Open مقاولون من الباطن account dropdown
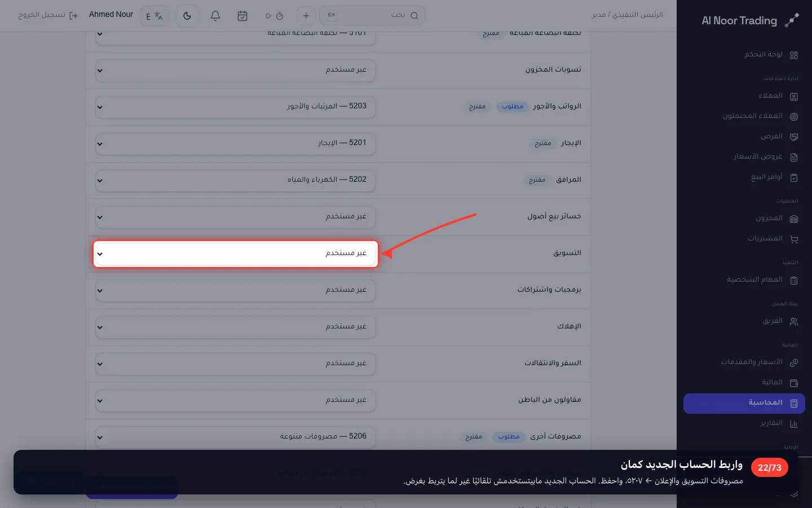Screen dimensions: 812x508 236,401
